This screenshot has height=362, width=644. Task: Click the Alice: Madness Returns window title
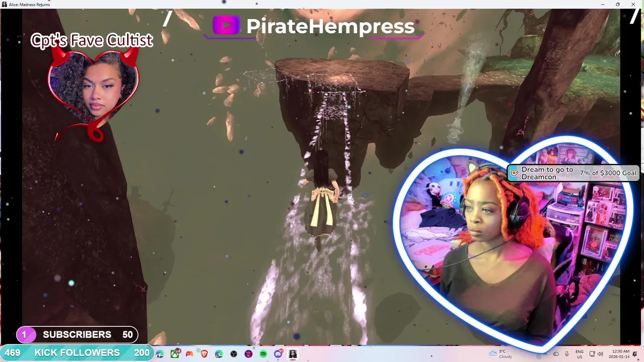point(29,5)
